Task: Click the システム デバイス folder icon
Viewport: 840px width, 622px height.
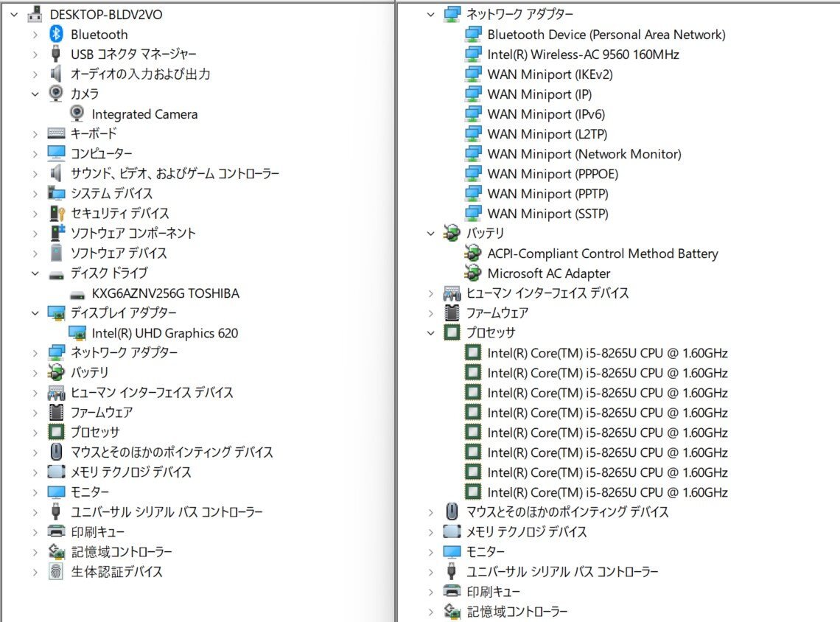Action: 56,193
